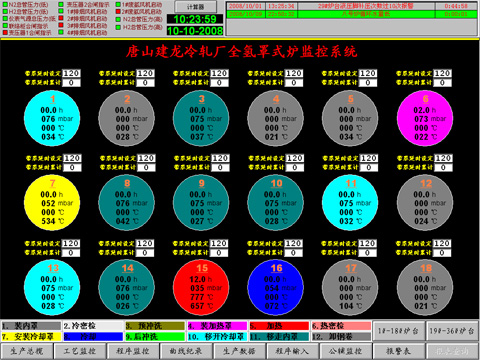Click the 计算器 calculator button
Viewport: 480px width, 360px height.
[x=196, y=7]
